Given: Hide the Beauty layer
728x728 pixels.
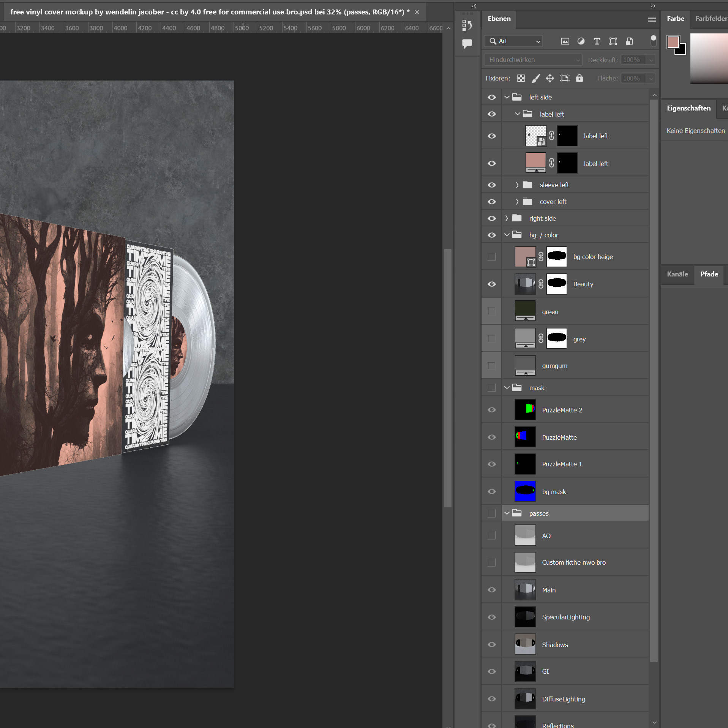Looking at the screenshot, I should [x=491, y=284].
